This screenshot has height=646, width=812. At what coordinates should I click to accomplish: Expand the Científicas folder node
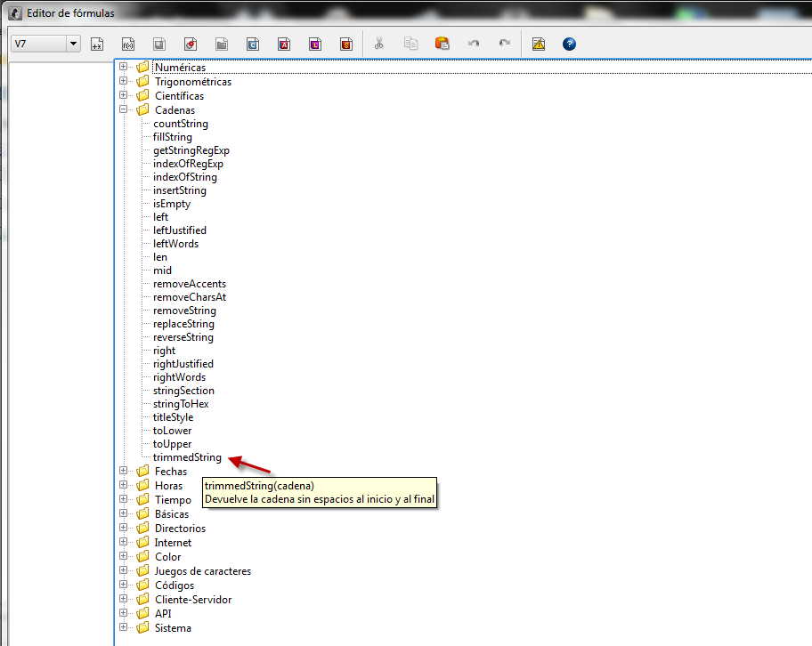coord(123,95)
